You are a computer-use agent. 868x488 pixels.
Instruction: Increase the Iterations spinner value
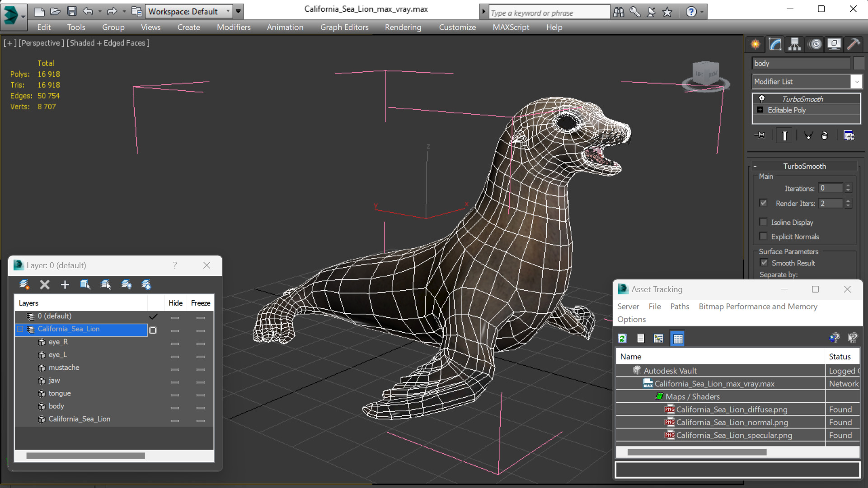(848, 186)
